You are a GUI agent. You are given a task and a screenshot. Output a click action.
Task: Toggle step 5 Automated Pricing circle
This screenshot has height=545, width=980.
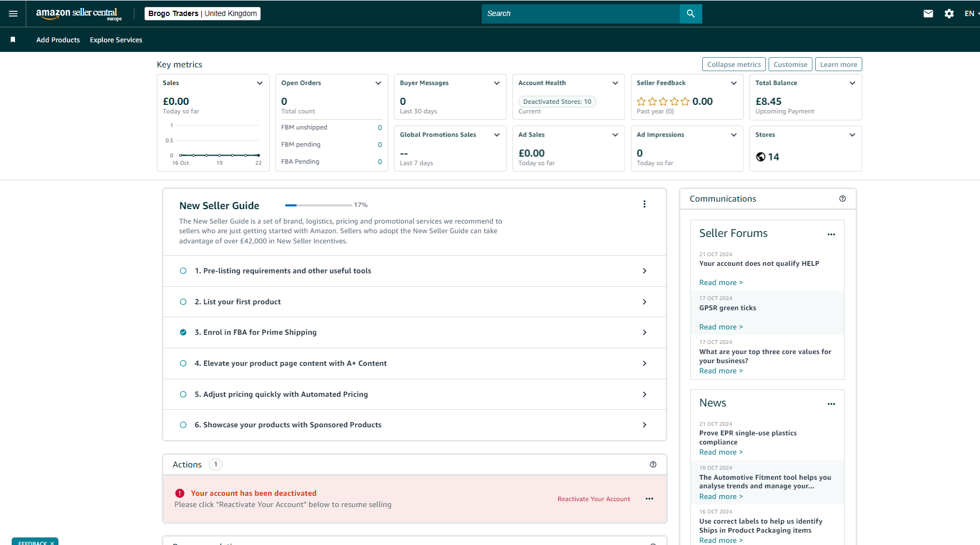(x=183, y=394)
